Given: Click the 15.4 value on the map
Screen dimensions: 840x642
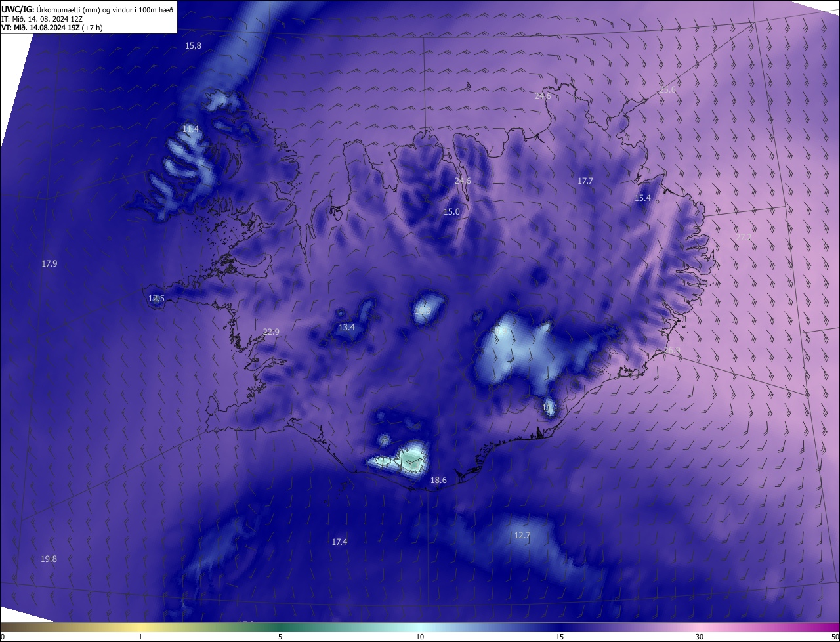Looking at the screenshot, I should click(642, 198).
